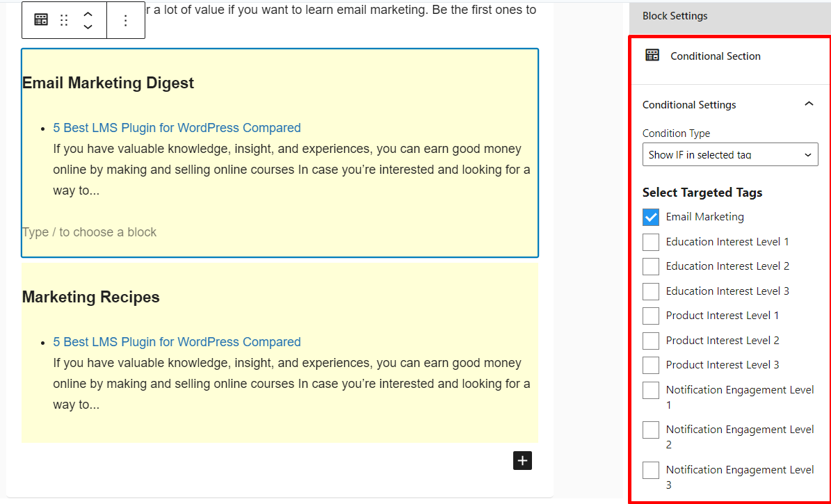Check Product Interest Level 3 tag

point(651,365)
